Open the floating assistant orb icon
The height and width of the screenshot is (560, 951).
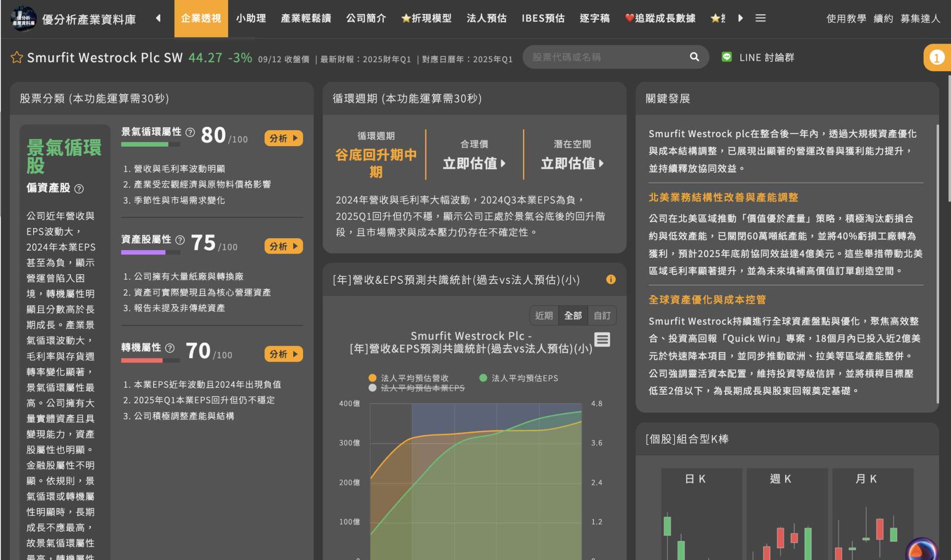point(922,549)
